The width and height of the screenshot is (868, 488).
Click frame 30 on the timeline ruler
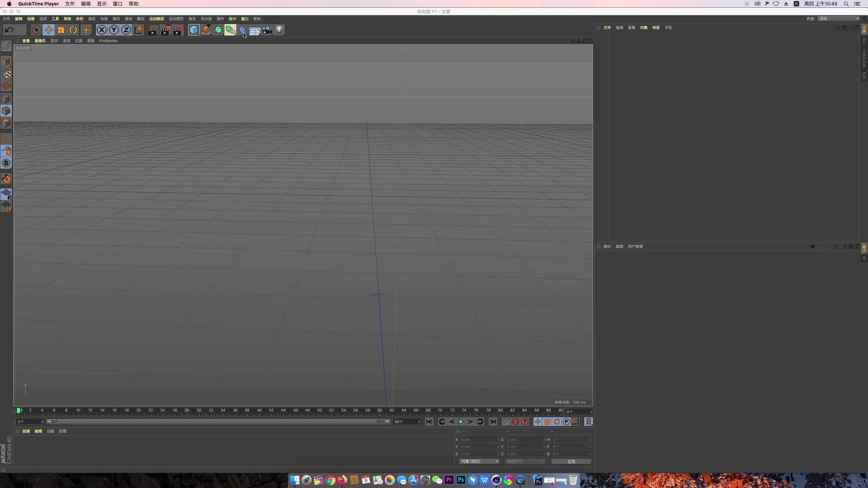[x=199, y=410]
